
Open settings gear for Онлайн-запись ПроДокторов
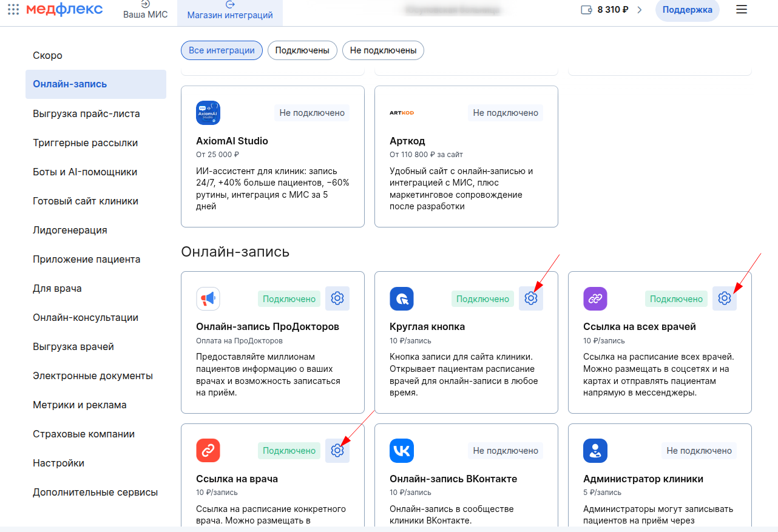click(x=337, y=298)
